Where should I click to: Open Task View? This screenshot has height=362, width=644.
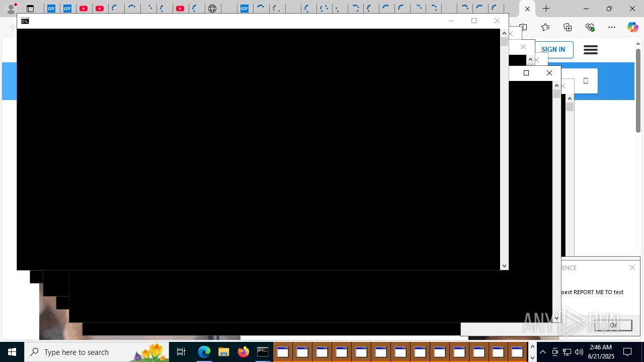181,352
